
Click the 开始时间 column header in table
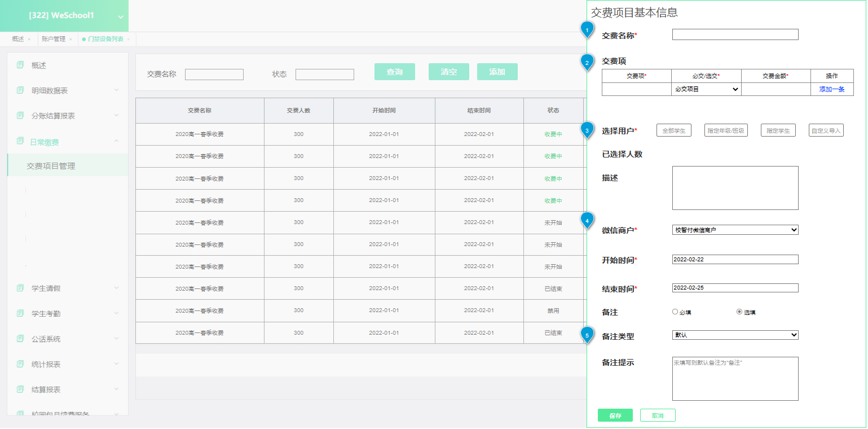tap(384, 111)
